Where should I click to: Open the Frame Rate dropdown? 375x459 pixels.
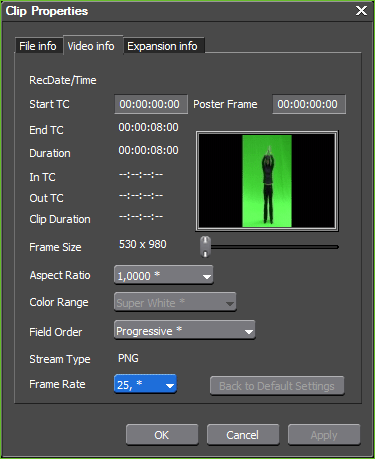(x=145, y=384)
